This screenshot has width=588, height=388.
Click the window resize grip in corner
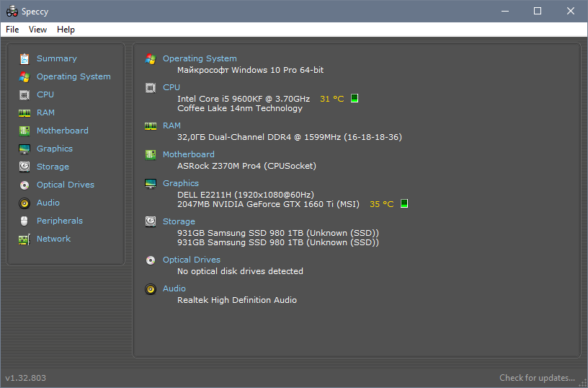click(583, 384)
